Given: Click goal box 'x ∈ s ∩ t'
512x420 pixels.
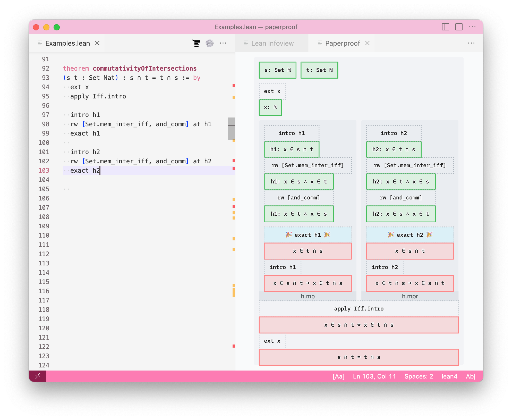Looking at the screenshot, I should point(410,251).
